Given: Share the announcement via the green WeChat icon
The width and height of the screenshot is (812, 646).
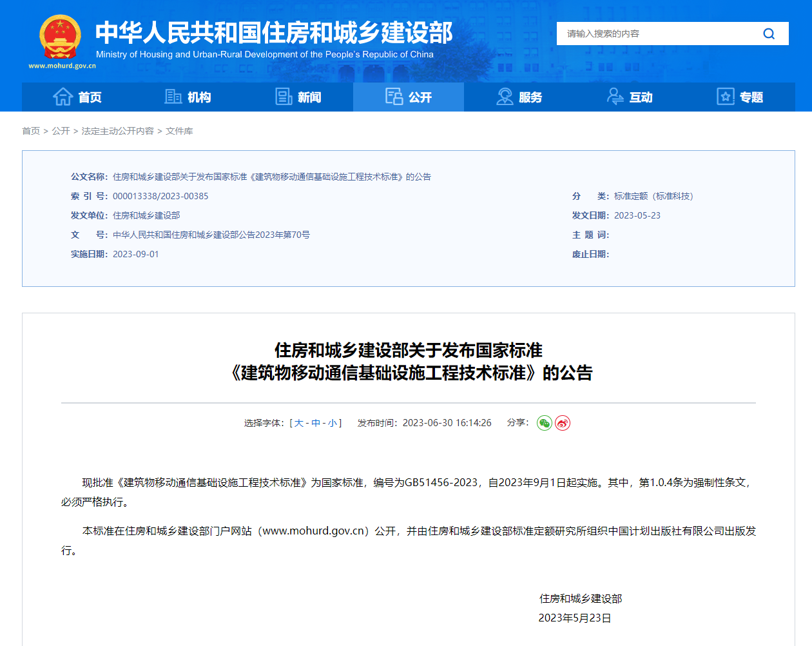Looking at the screenshot, I should pyautogui.click(x=544, y=423).
